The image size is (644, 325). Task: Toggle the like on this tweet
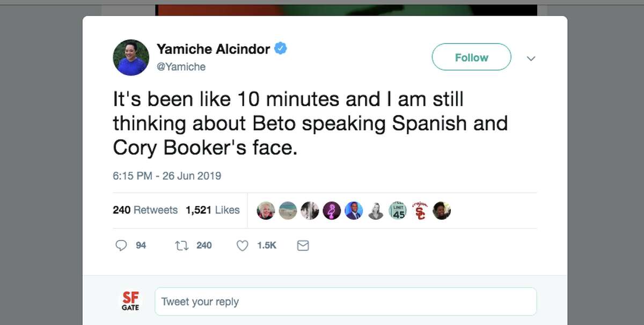(241, 245)
